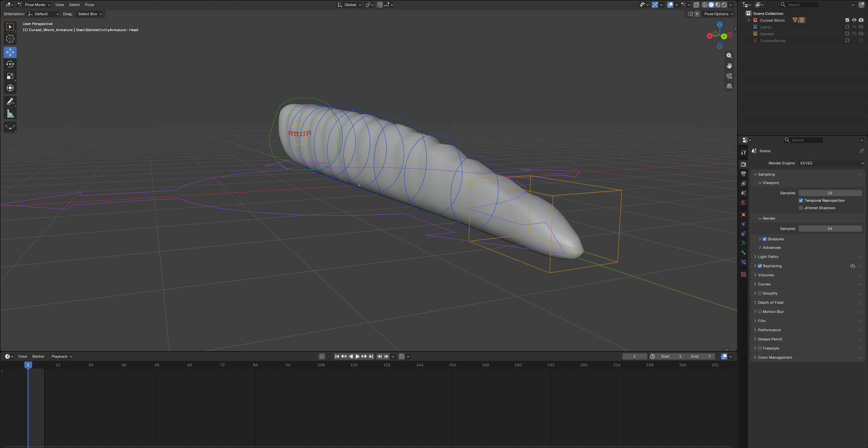The height and width of the screenshot is (448, 868).
Task: Switch orthographic/perspective grid icon
Action: (729, 86)
